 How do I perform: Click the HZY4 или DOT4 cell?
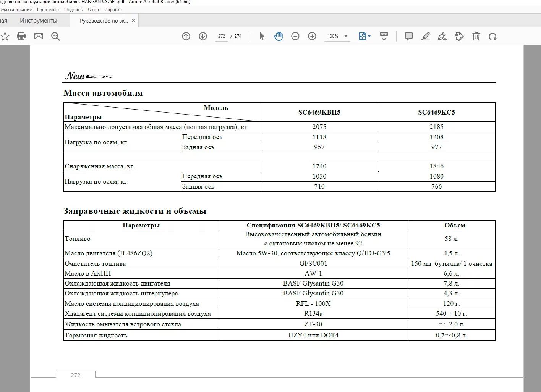tap(313, 335)
